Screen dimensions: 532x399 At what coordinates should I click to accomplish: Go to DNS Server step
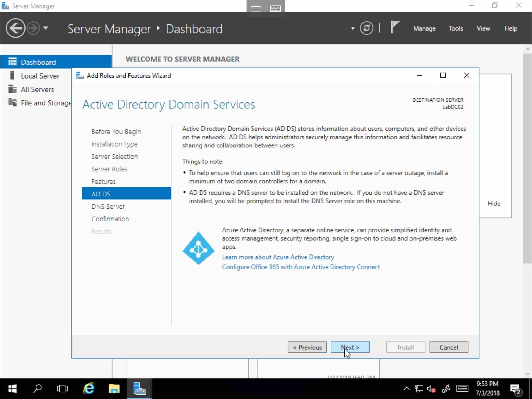click(108, 207)
